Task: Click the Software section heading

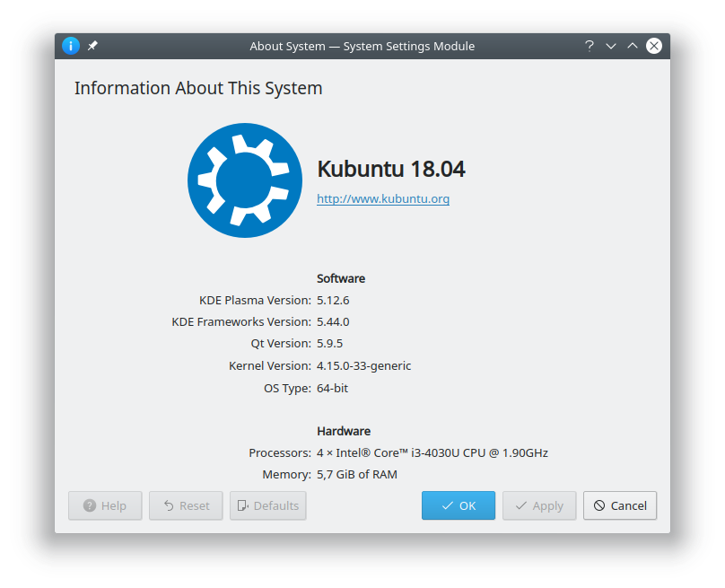Action: coord(341,278)
